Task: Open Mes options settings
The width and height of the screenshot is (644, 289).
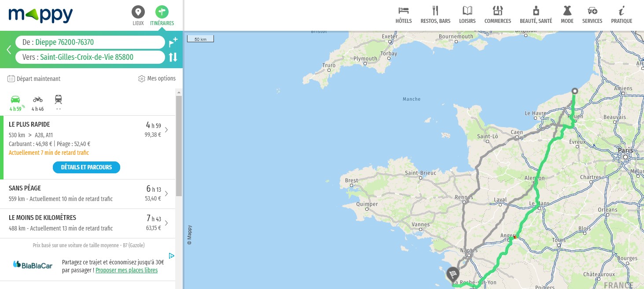Action: tap(157, 78)
